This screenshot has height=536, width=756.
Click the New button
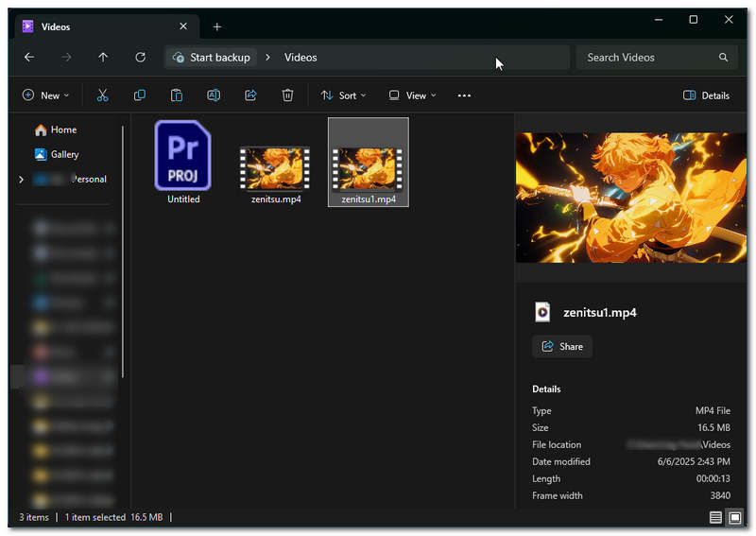tap(45, 95)
